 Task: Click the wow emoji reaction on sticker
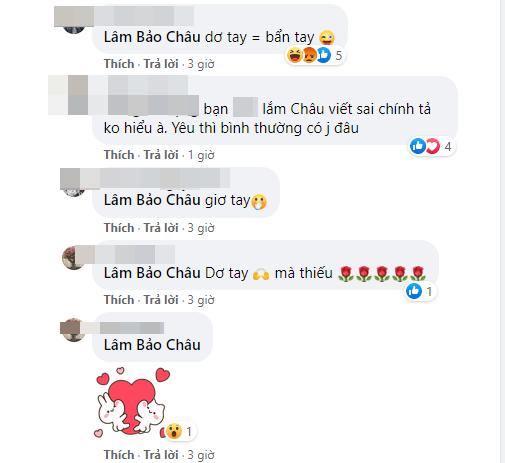[x=179, y=431]
